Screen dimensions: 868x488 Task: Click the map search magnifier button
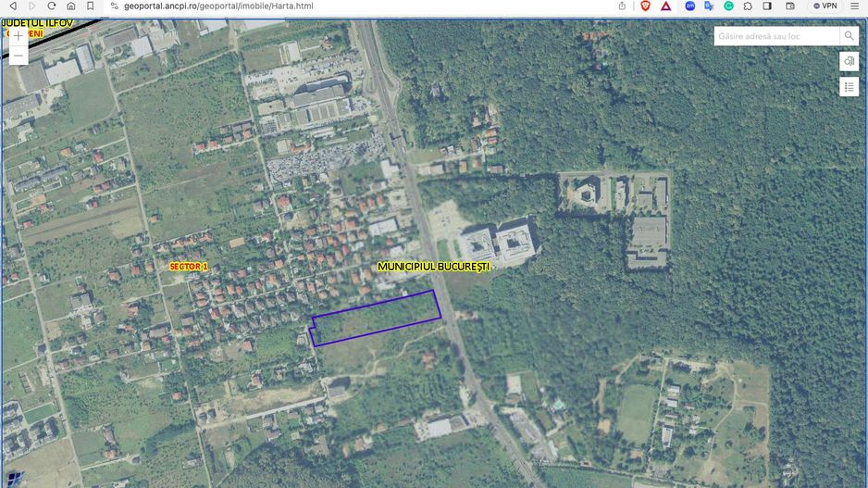tap(849, 36)
